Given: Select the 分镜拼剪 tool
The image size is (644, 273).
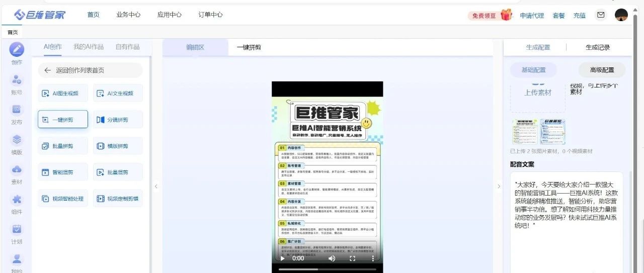Looking at the screenshot, I should coord(118,120).
